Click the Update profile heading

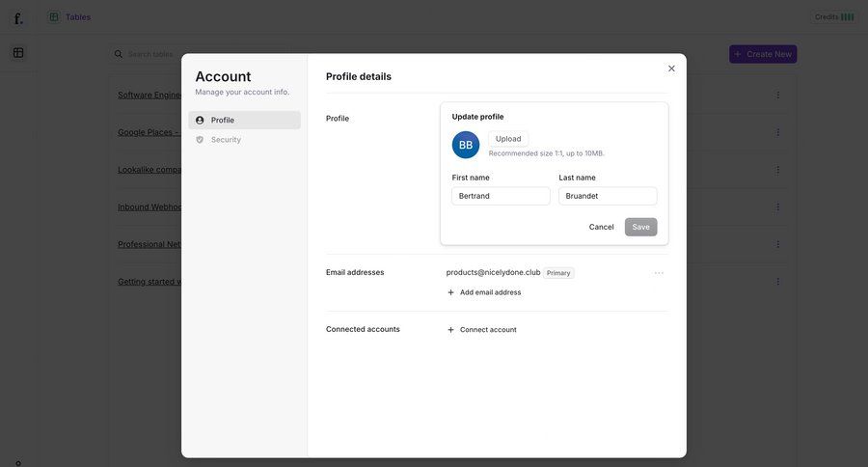point(477,117)
